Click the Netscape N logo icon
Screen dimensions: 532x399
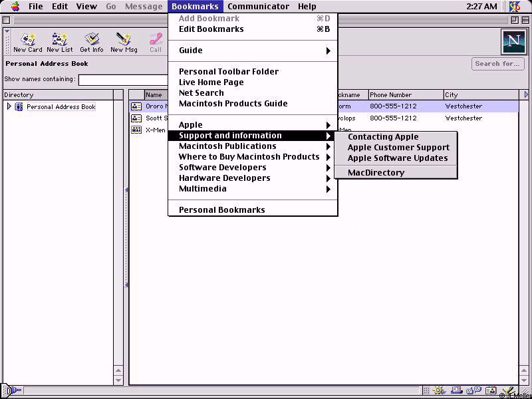(x=513, y=42)
